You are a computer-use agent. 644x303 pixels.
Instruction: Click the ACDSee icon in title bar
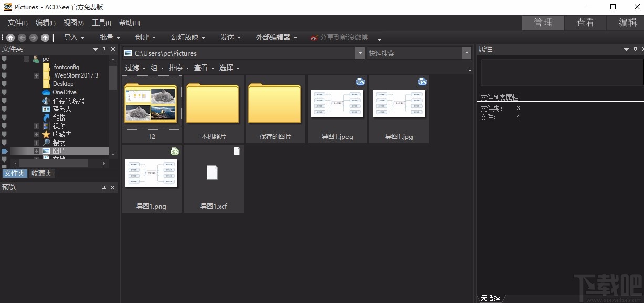point(7,7)
